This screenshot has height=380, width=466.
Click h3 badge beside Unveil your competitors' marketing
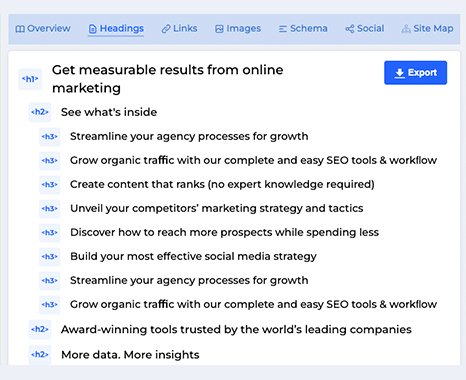pyautogui.click(x=49, y=209)
